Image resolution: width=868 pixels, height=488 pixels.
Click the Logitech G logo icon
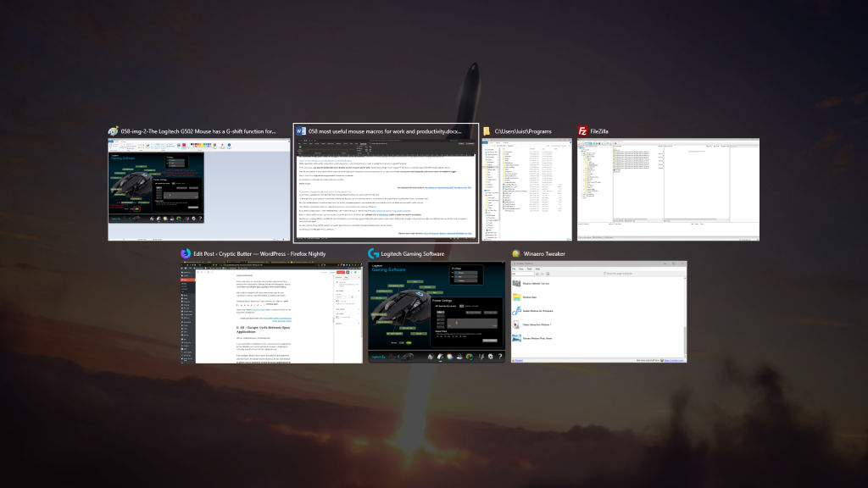[373, 253]
